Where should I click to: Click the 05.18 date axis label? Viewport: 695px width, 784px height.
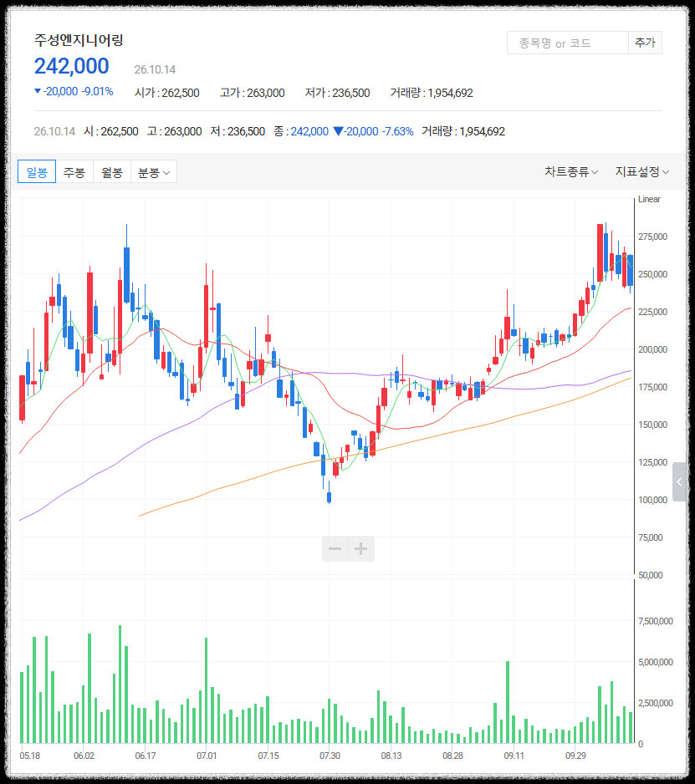click(30, 756)
